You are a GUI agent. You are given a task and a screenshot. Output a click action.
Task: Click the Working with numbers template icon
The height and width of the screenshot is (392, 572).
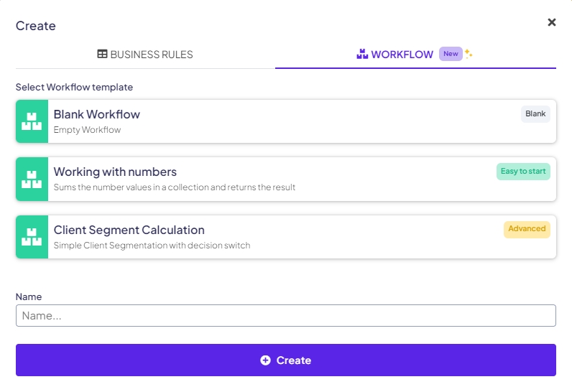(x=32, y=179)
